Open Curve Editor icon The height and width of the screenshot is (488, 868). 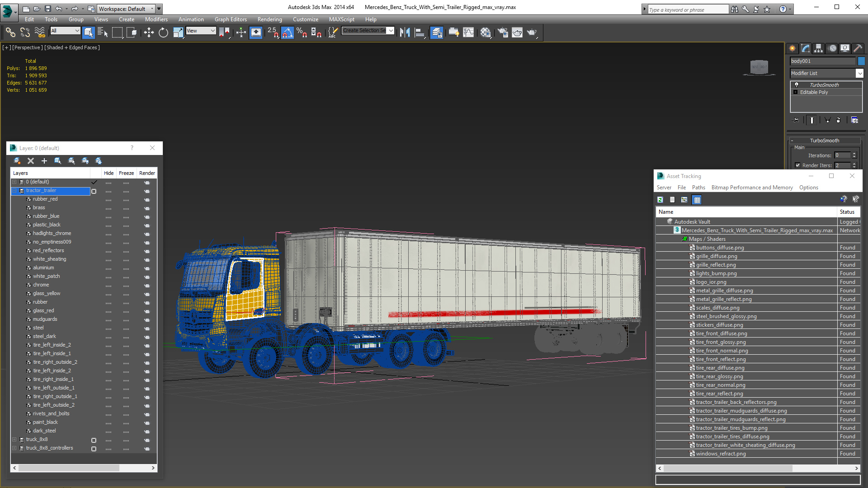(x=469, y=32)
